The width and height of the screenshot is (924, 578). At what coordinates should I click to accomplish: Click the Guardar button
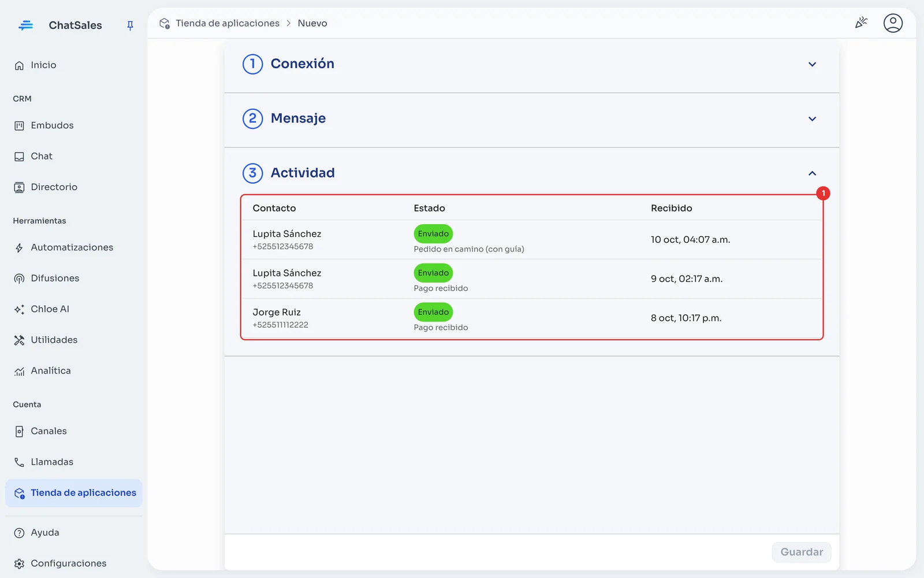click(802, 552)
